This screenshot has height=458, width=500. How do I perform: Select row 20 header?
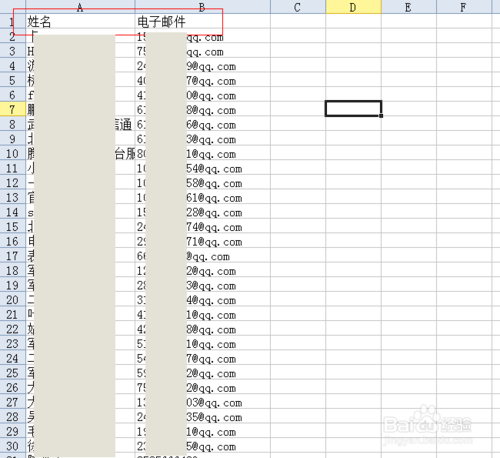(x=13, y=300)
